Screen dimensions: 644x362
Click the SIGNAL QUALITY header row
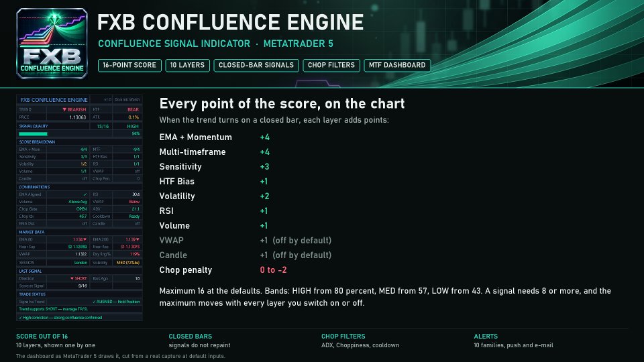pyautogui.click(x=79, y=127)
